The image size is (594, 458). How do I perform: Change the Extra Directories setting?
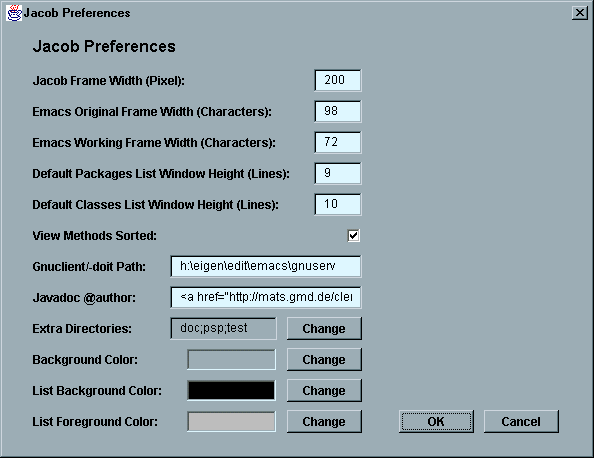[324, 328]
